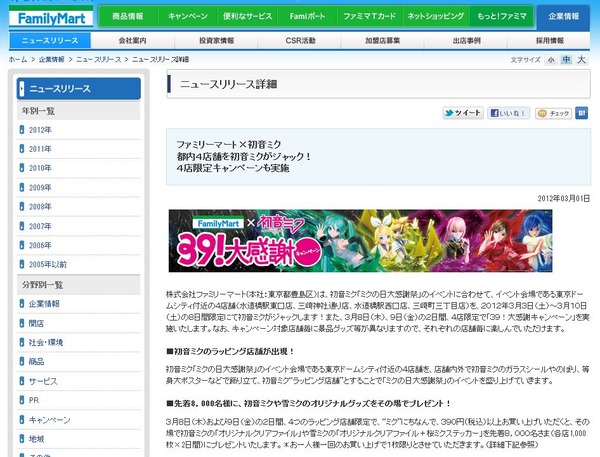Select the 会社案内 tab
This screenshot has height=457, width=600.
[x=132, y=41]
